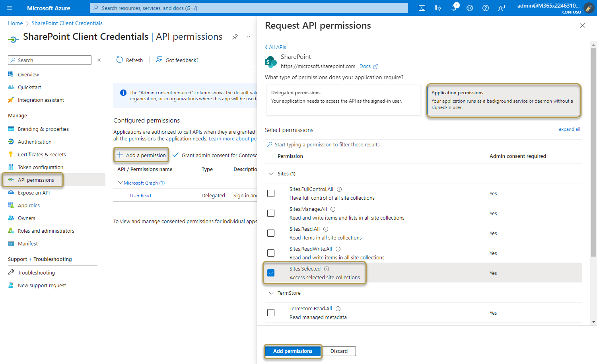Open the Azure notifications bell
The width and height of the screenshot is (597, 364).
(x=453, y=8)
